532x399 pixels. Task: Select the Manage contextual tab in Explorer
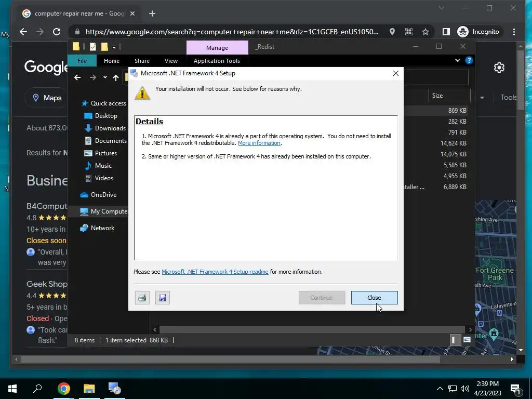point(217,48)
